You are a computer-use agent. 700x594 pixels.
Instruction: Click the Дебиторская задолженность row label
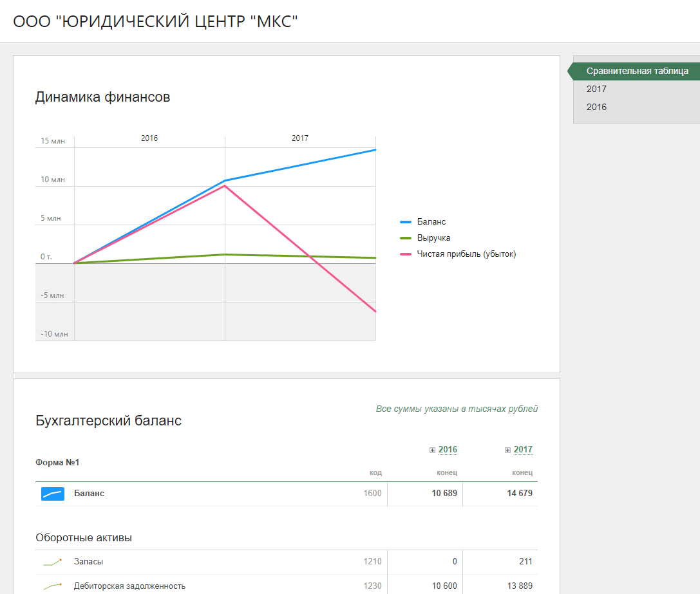point(129,586)
